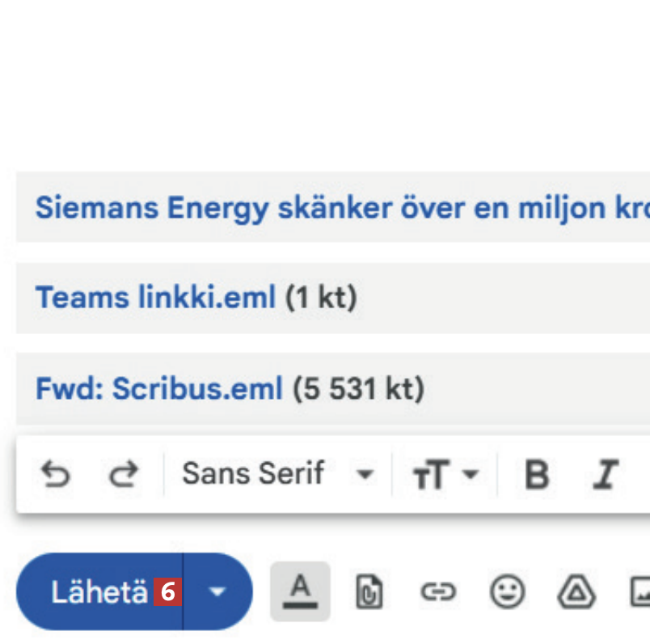Click the red number 6 badge

click(x=167, y=592)
